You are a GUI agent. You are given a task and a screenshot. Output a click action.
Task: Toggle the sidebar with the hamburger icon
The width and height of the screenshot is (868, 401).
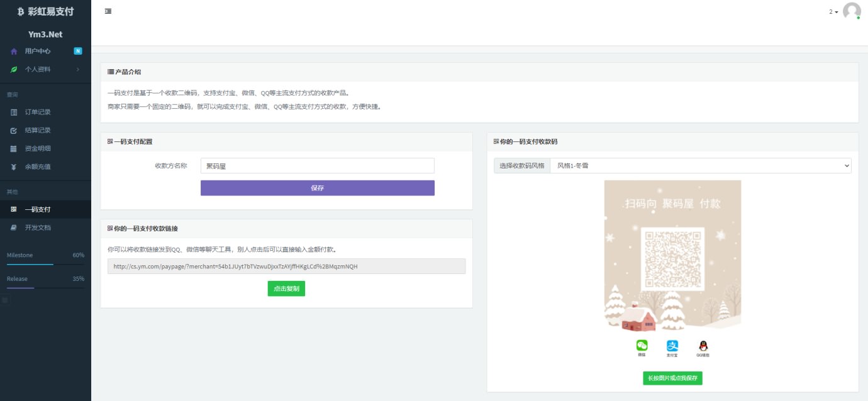point(108,11)
